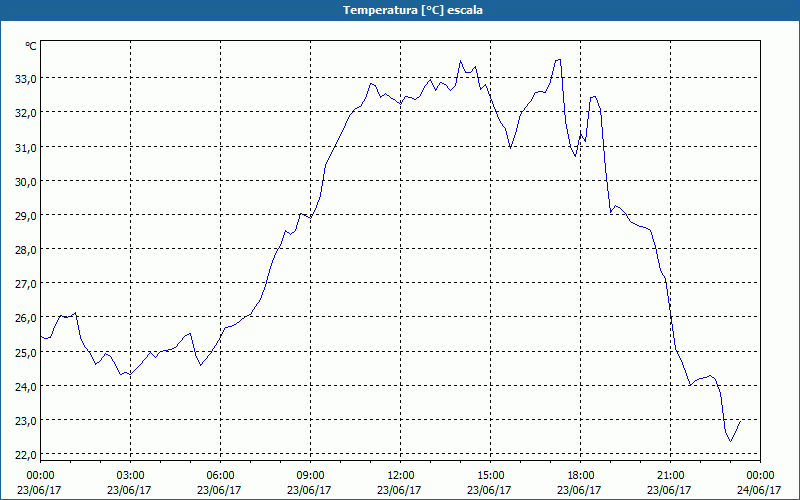Click the 15:00 time axis label
This screenshot has width=800, height=500.
(x=490, y=476)
